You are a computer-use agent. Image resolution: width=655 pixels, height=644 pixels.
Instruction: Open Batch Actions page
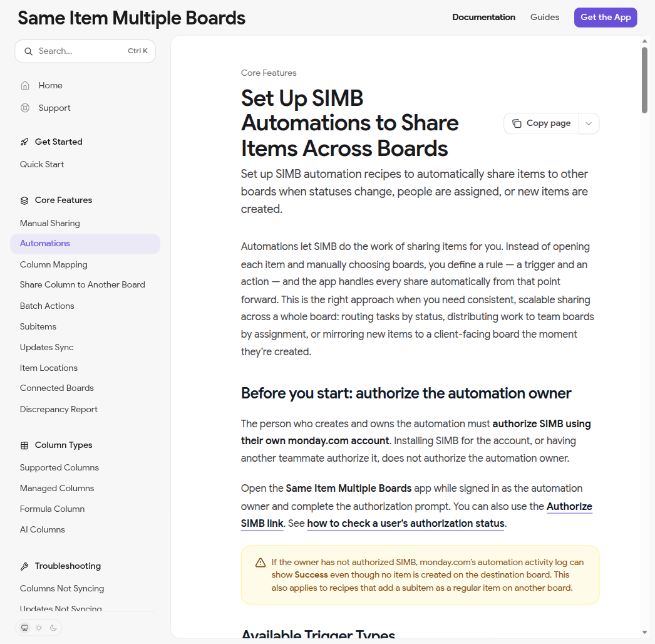coord(47,306)
